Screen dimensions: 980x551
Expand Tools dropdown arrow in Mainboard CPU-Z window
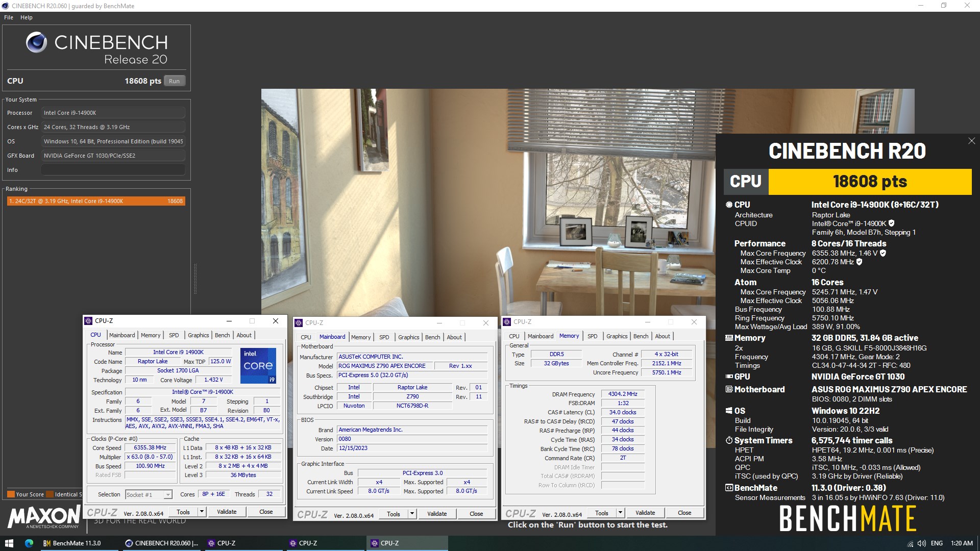tap(412, 514)
